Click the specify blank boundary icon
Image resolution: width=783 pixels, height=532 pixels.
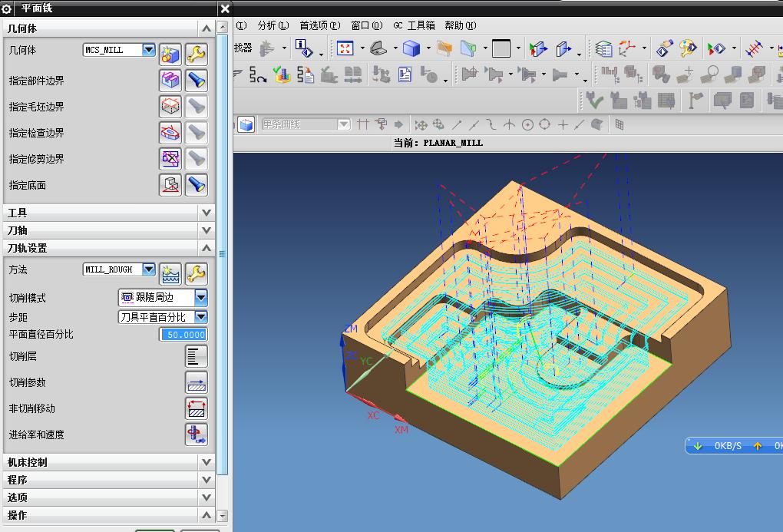pos(170,107)
